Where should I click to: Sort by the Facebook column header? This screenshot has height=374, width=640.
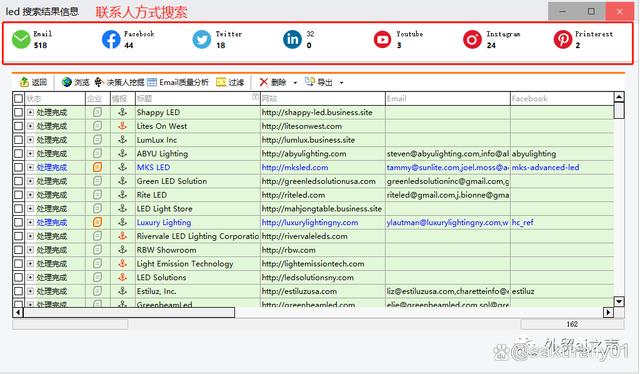point(562,98)
